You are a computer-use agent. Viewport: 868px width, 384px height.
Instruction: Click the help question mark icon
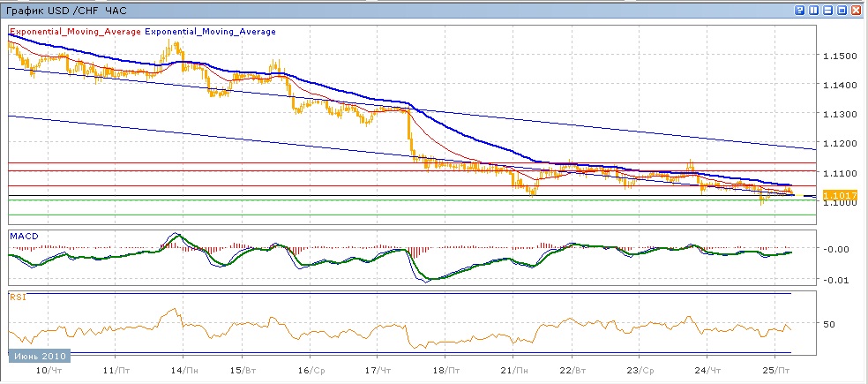800,10
